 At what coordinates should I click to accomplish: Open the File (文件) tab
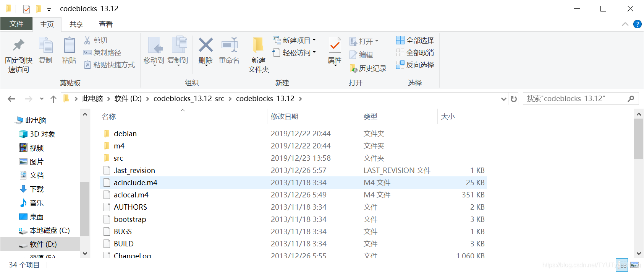[x=16, y=24]
